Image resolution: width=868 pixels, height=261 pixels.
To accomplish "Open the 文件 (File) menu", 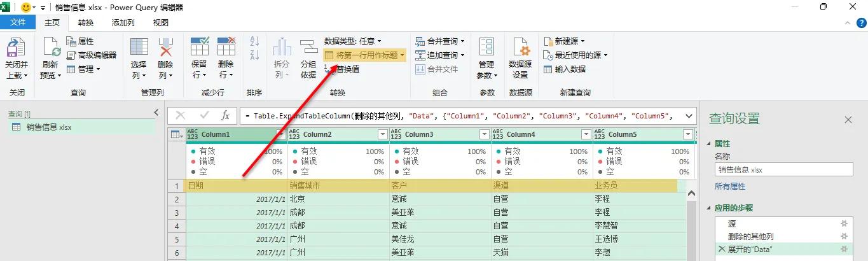I will coord(18,22).
